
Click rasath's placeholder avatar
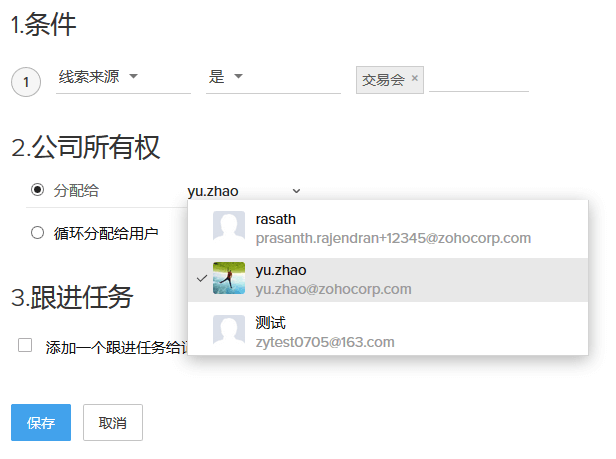tap(229, 226)
